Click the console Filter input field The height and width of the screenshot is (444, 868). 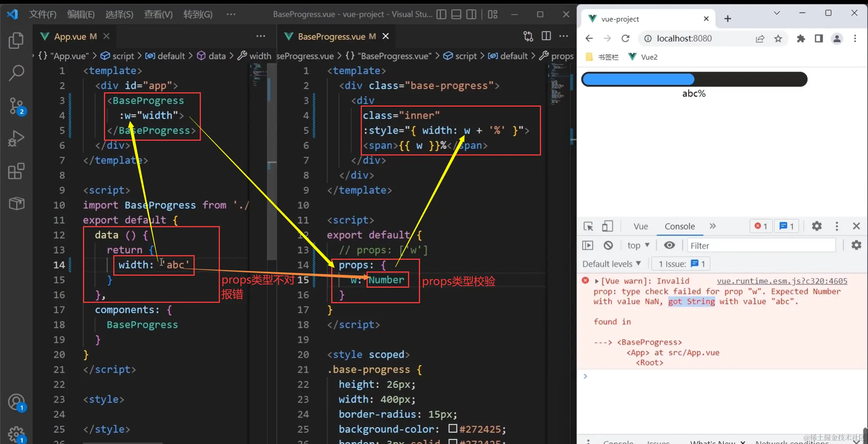[x=761, y=245]
